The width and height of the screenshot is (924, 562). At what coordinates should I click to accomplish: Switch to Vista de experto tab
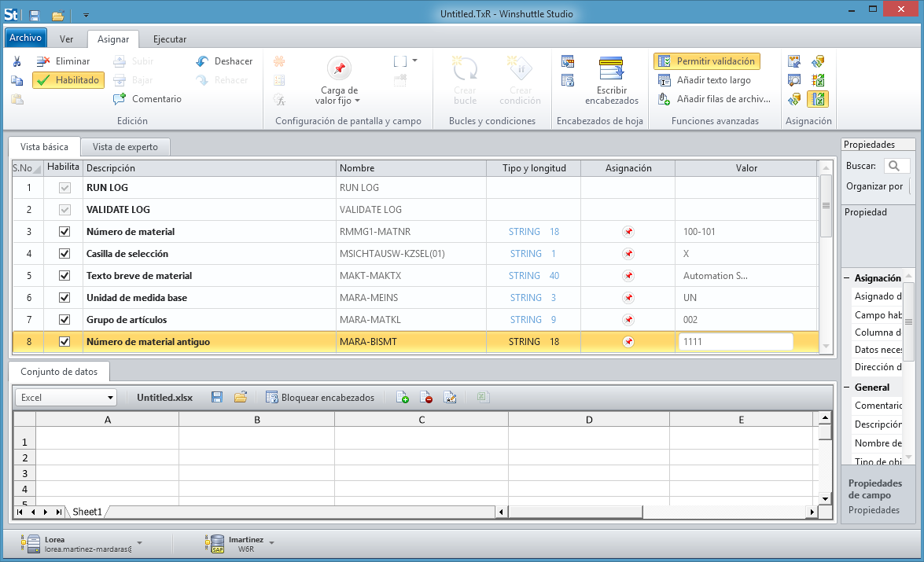125,147
